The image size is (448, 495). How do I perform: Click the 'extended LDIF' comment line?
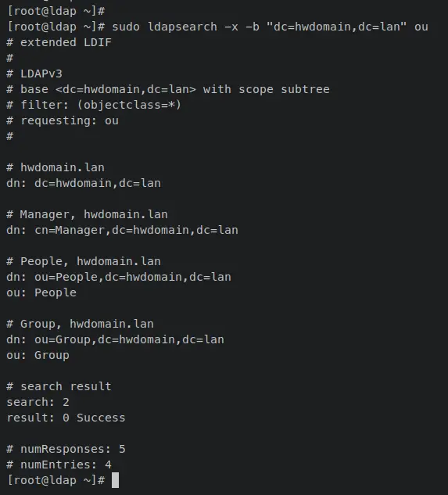point(59,42)
